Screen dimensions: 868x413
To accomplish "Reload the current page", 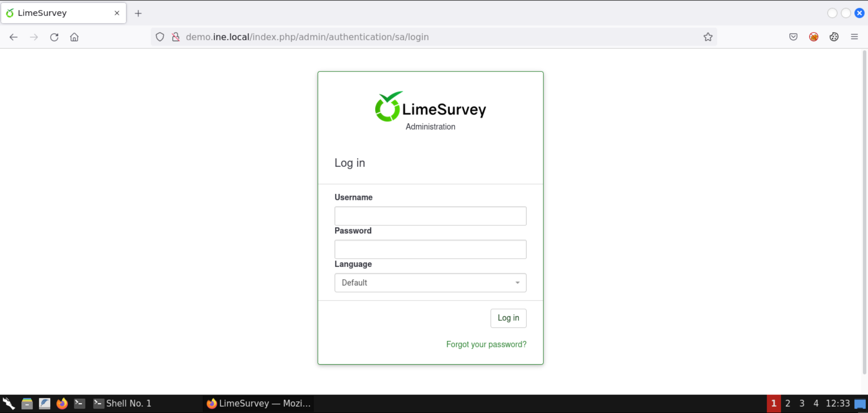I will point(54,37).
